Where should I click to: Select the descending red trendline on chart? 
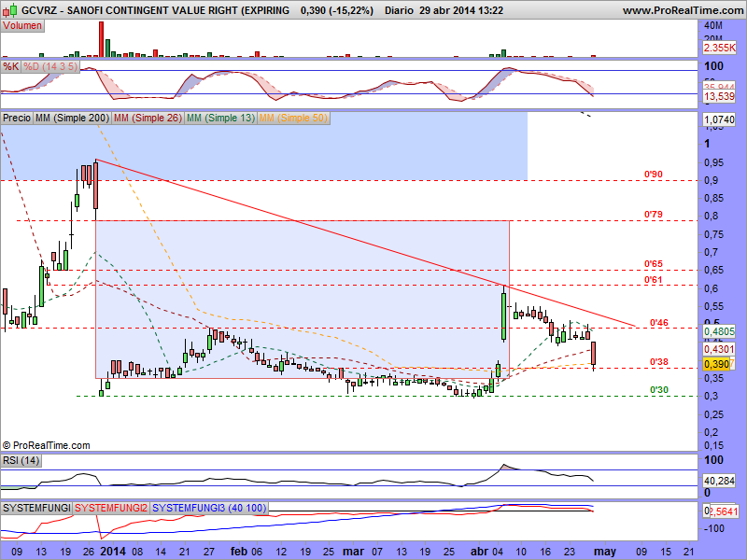click(x=365, y=243)
